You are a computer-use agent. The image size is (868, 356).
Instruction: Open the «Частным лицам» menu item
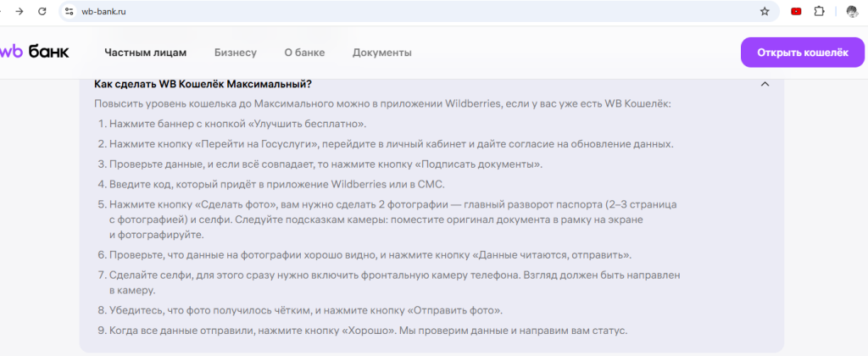(x=145, y=53)
